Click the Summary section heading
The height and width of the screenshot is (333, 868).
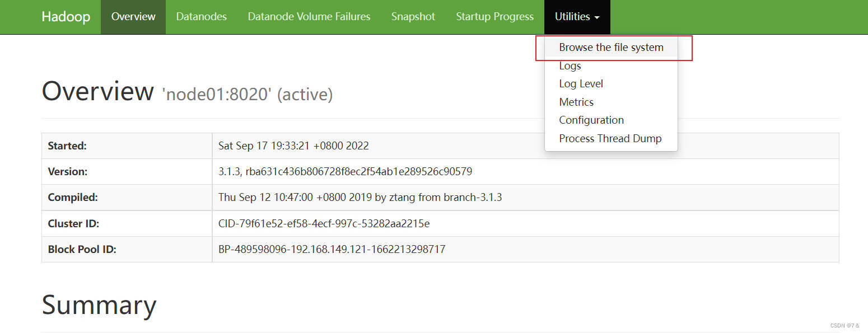tap(99, 306)
